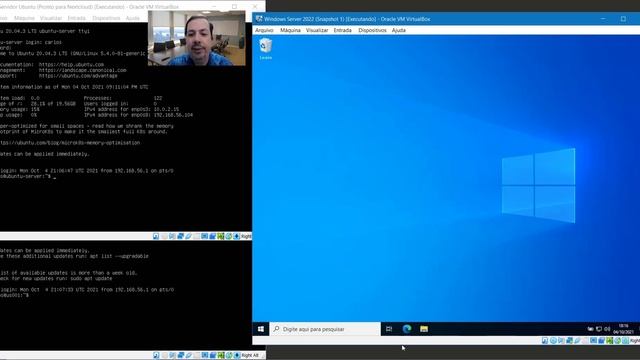The height and width of the screenshot is (360, 640).
Task: Click keyboard capture indicator in Windows Server status bar
Action: (x=626, y=340)
